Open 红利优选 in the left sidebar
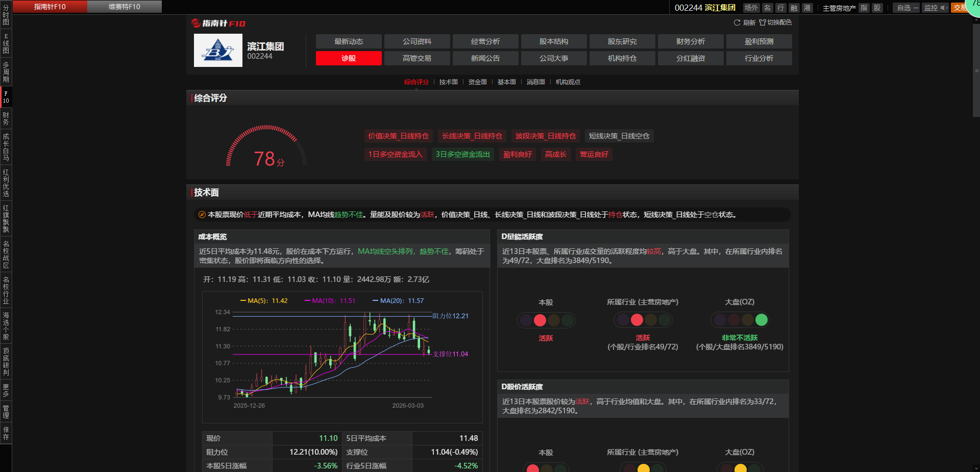Image resolution: width=980 pixels, height=472 pixels. pos(6,183)
